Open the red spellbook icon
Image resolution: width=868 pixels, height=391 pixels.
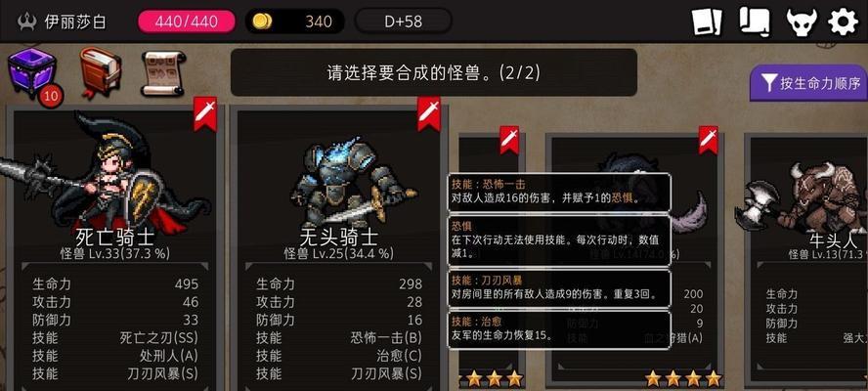point(101,72)
